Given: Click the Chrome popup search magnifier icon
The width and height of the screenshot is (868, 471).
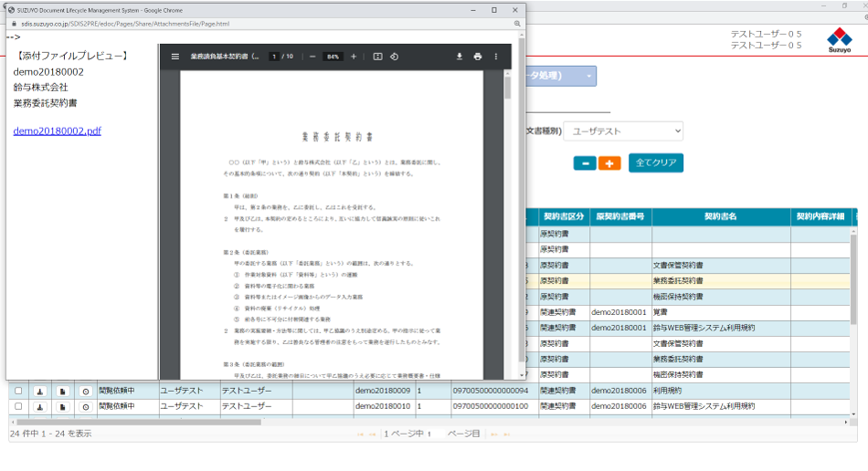Looking at the screenshot, I should click(x=517, y=24).
